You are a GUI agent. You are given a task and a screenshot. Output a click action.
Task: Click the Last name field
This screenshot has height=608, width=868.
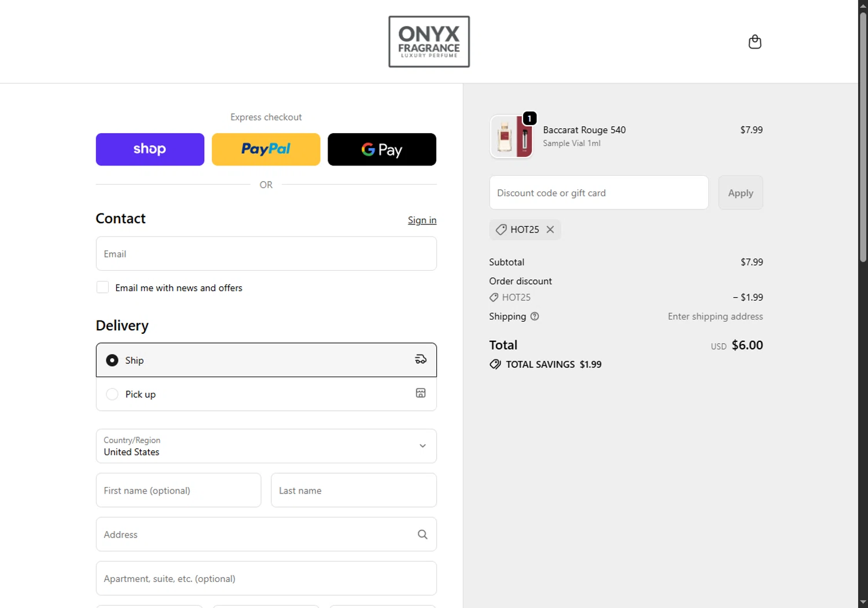[x=354, y=491]
